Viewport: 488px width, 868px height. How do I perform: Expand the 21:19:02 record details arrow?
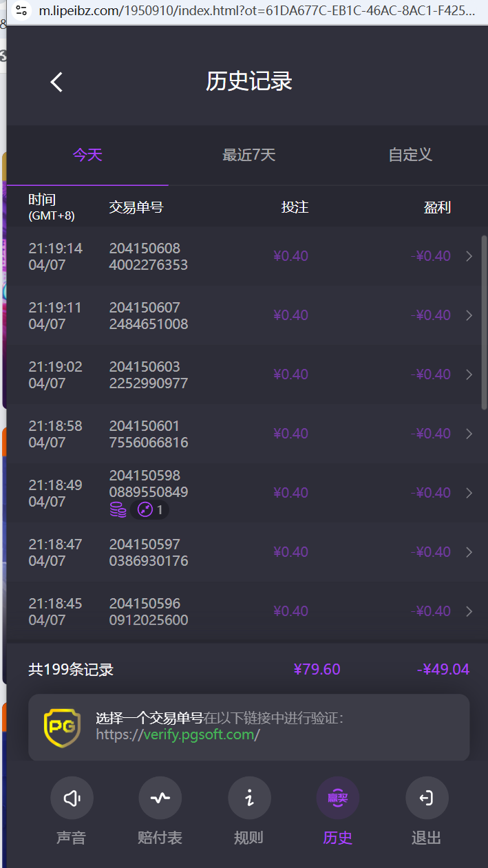click(469, 374)
